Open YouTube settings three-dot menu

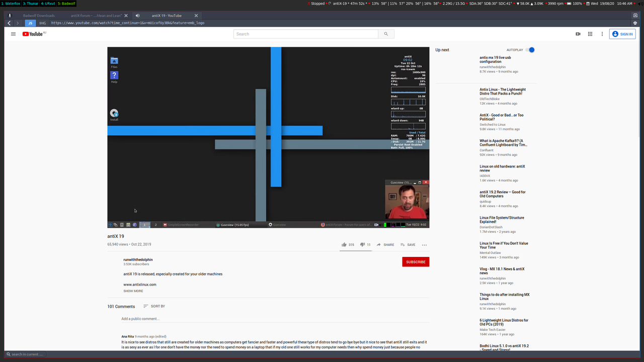click(602, 34)
